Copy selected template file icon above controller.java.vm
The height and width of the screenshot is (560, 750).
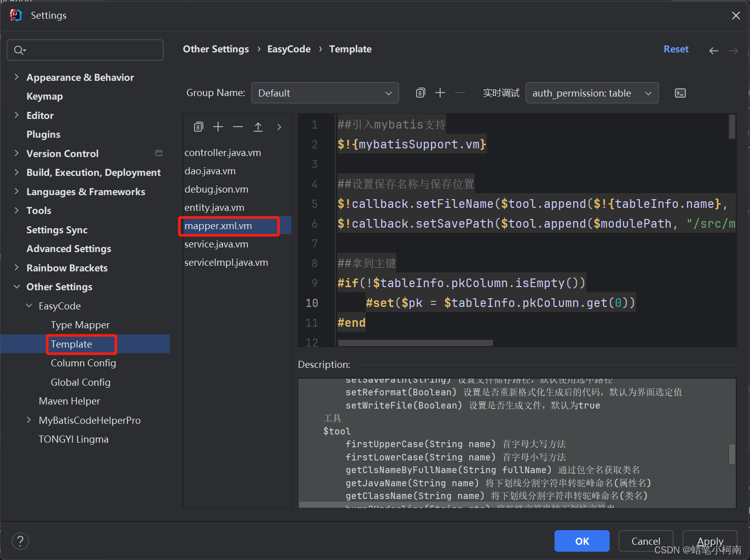pyautogui.click(x=199, y=127)
